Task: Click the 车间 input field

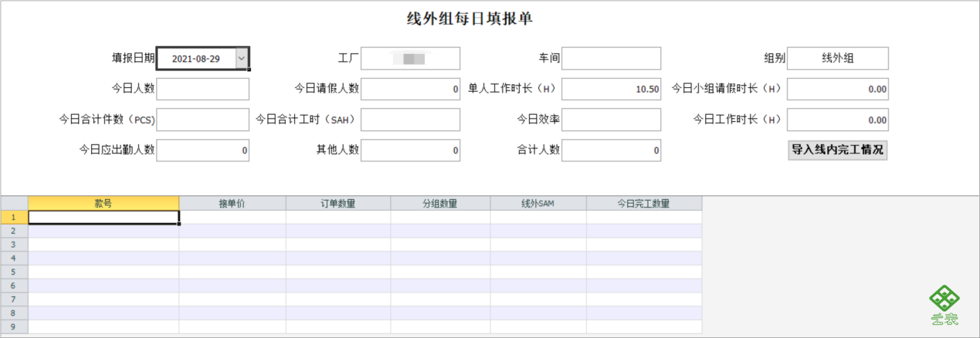Action: [611, 59]
